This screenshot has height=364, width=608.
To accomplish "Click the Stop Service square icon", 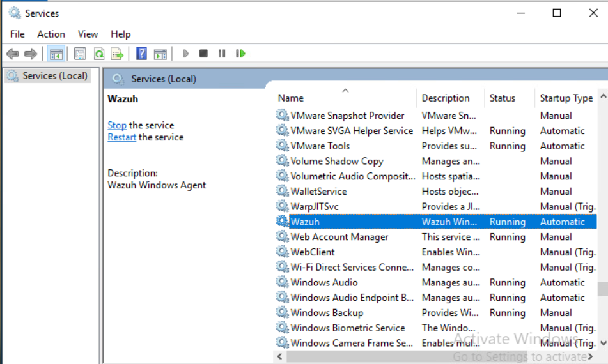I will [x=203, y=54].
